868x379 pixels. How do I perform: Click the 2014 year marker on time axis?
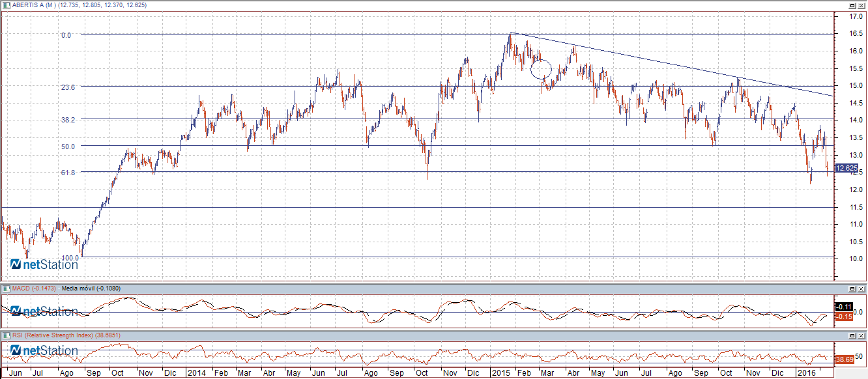coord(195,373)
